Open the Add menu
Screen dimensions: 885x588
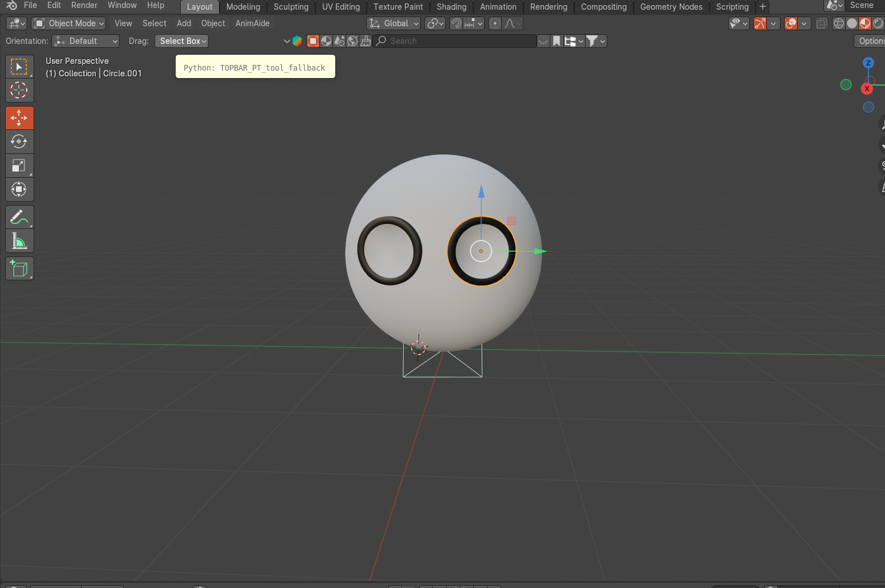(x=184, y=23)
